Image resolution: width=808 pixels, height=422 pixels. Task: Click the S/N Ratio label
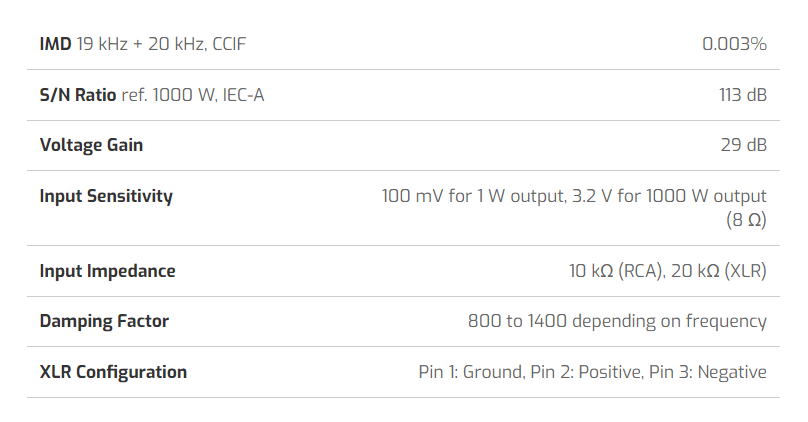[78, 95]
